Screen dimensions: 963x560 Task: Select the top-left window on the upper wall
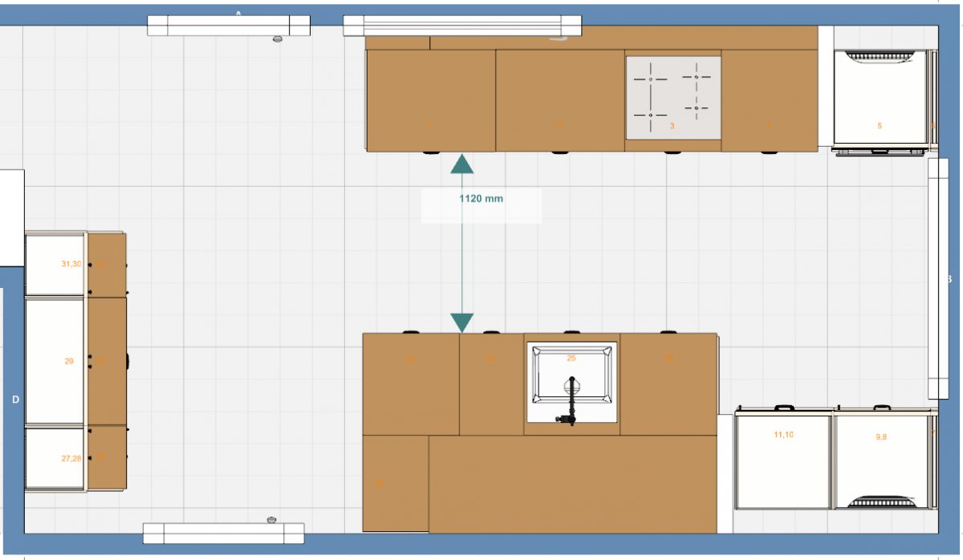[x=229, y=26]
